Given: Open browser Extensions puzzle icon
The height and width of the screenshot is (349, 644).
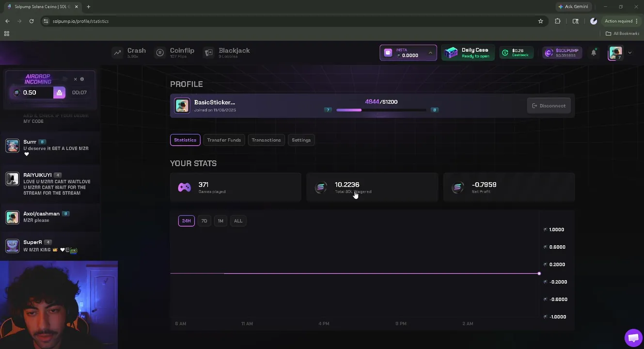Looking at the screenshot, I should tap(558, 21).
